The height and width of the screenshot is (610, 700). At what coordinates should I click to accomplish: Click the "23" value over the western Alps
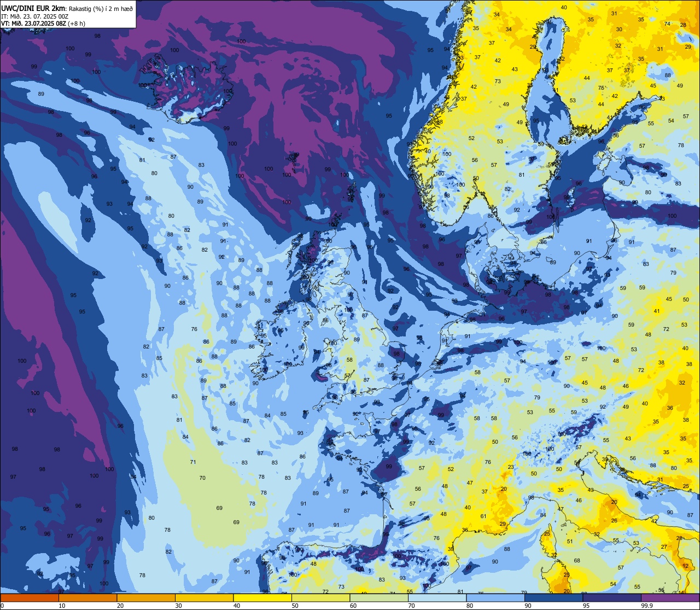point(511,467)
